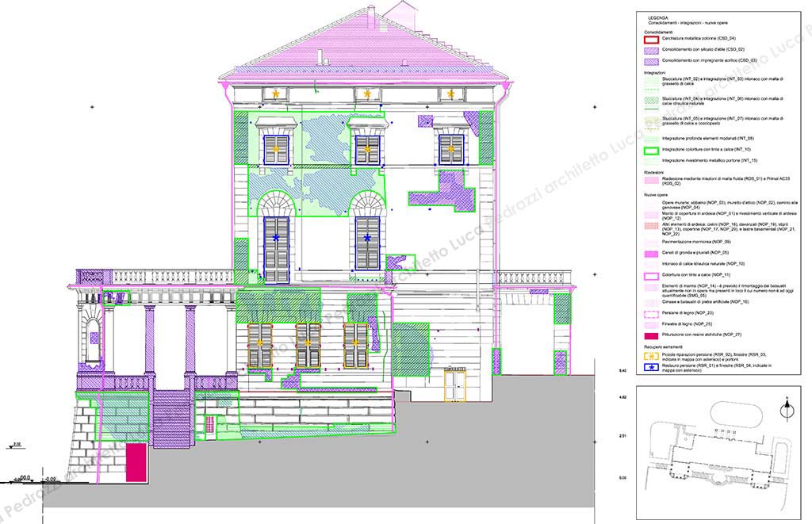Viewport: 812px width, 524px height.
Task: Click the purple hatched CSD_02 legend swatch
Action: [651, 51]
